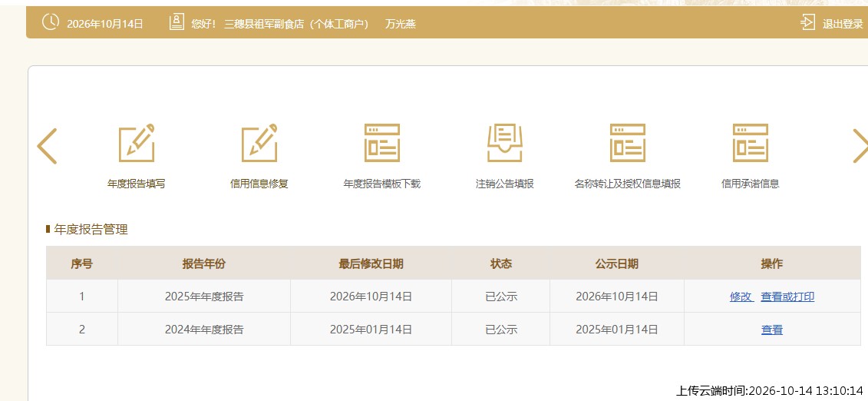
Task: Click 2026年10月14日 in the 最后修改日期 column
Action: pos(371,297)
